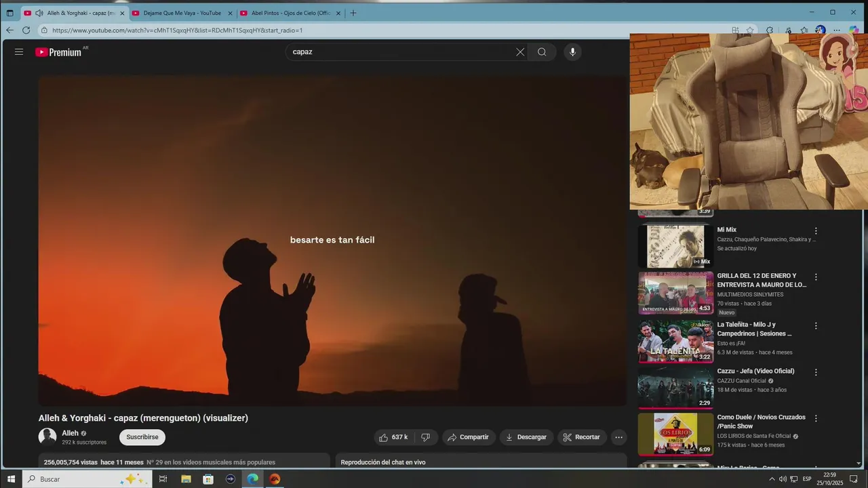View site info lock icon in address bar
Viewport: 868px width, 488px height.
click(x=44, y=30)
